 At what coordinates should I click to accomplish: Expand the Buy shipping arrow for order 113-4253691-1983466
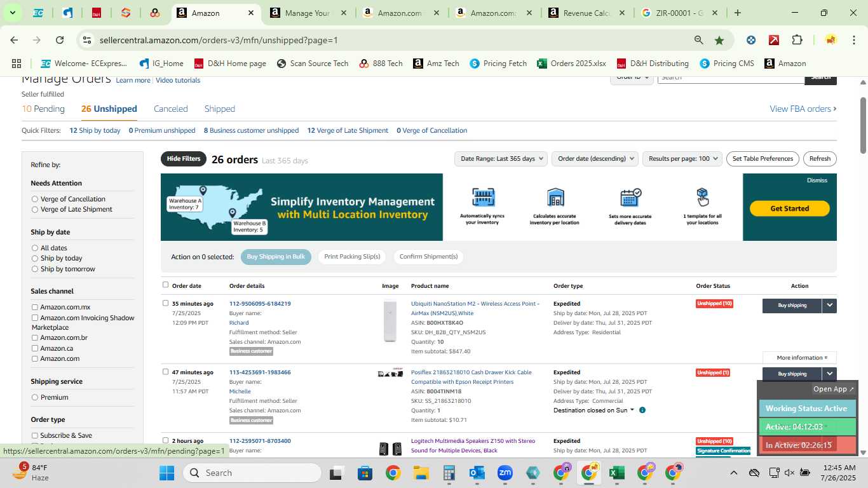pos(829,374)
